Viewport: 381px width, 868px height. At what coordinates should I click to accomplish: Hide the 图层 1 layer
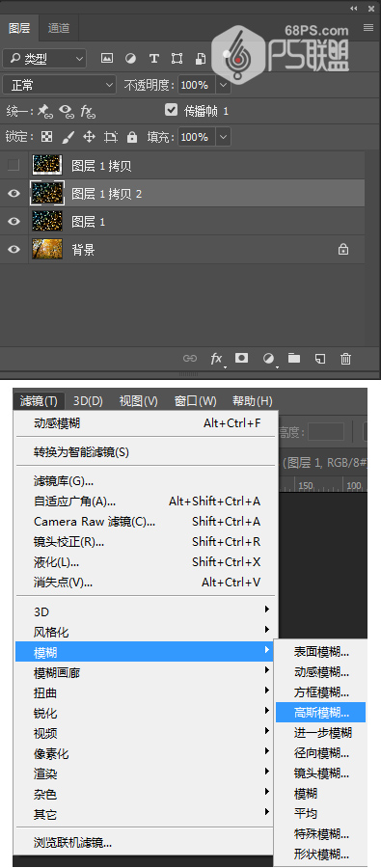tap(14, 222)
